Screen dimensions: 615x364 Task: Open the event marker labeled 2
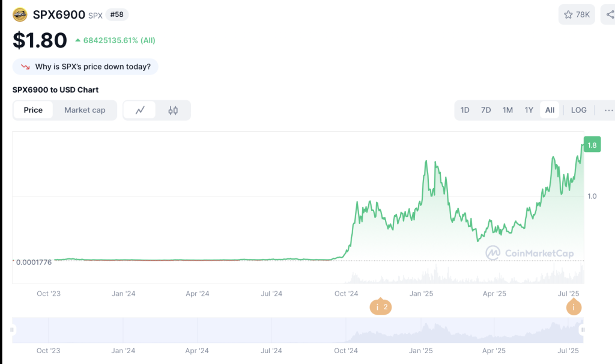[380, 307]
